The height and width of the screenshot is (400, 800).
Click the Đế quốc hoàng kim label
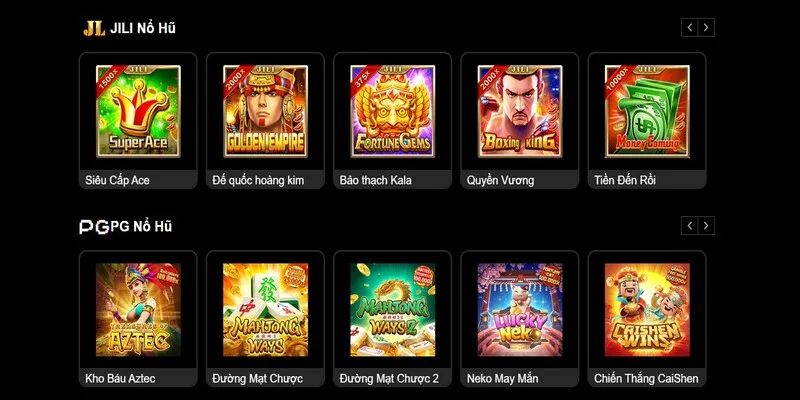click(258, 180)
